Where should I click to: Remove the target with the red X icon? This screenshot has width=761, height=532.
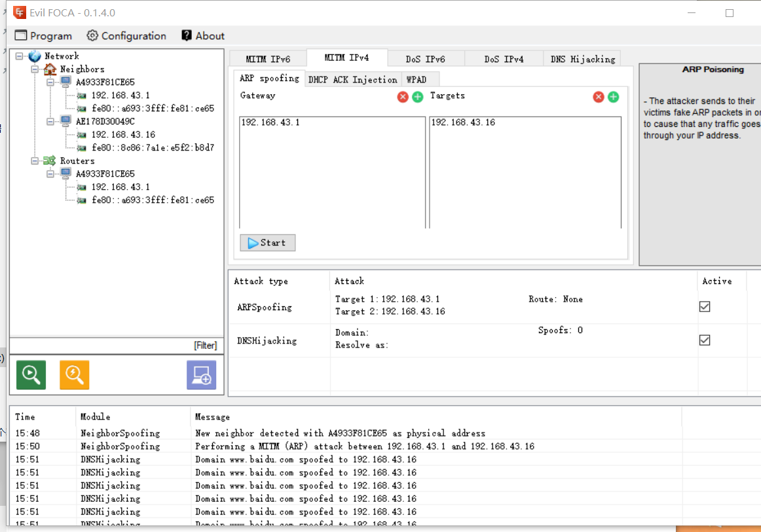[599, 97]
